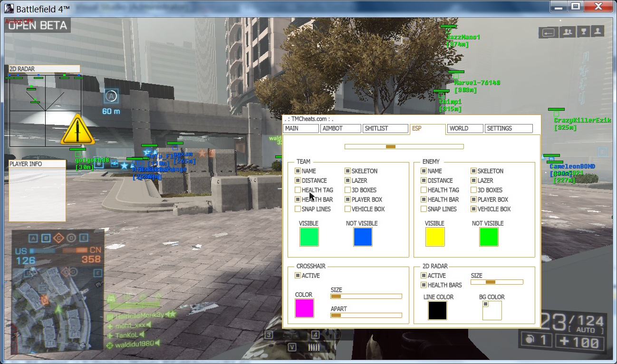Select flag E in the flag status row
The image size is (617, 364).
tap(84, 238)
